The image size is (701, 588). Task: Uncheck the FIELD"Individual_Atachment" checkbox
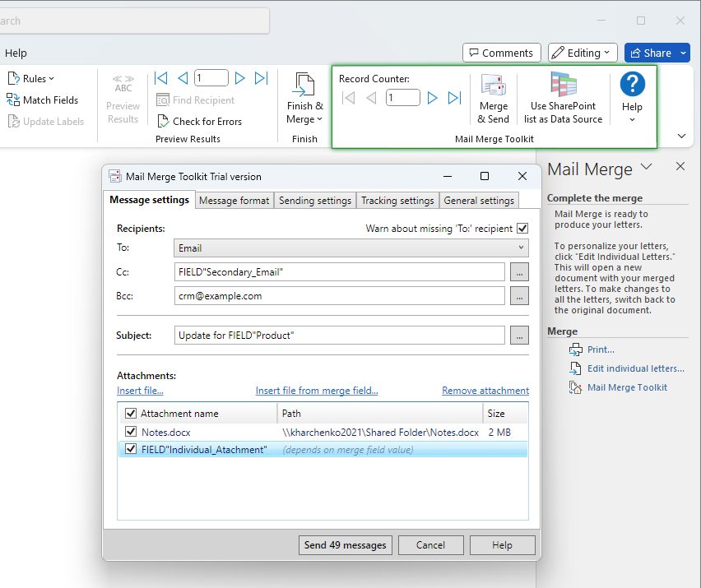(131, 449)
